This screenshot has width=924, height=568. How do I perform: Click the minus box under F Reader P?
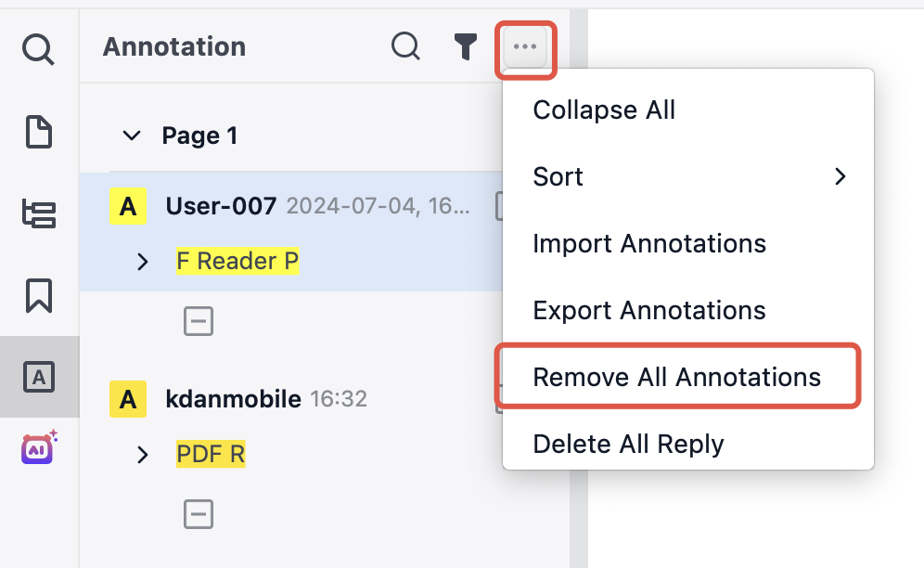198,321
